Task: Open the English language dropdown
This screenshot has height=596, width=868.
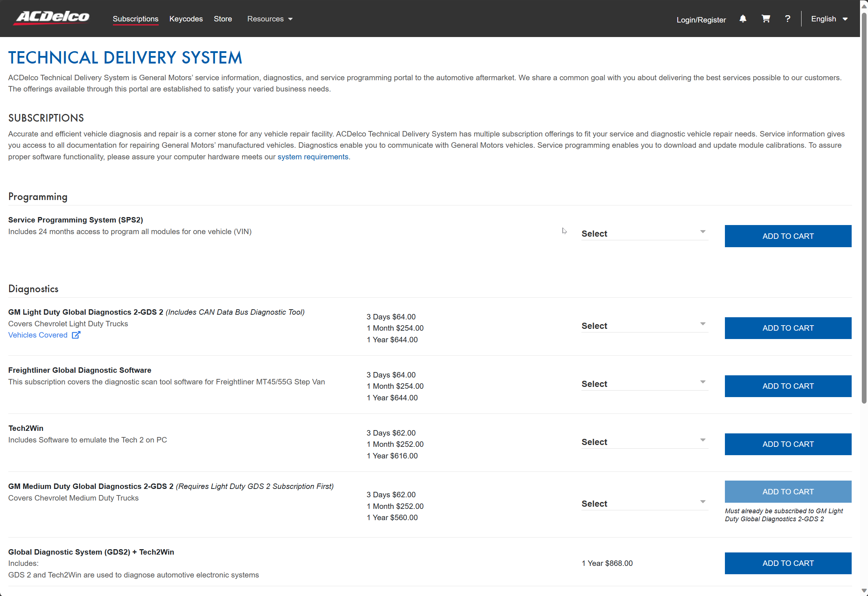Action: tap(829, 19)
